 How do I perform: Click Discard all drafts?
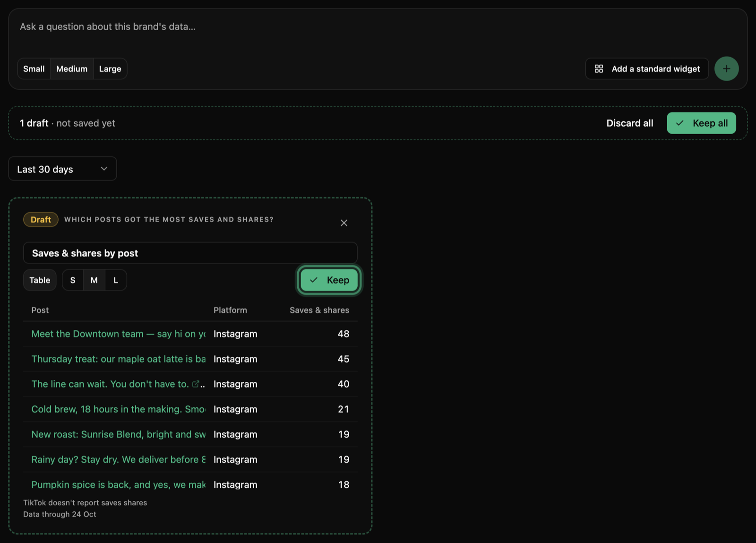pos(630,123)
